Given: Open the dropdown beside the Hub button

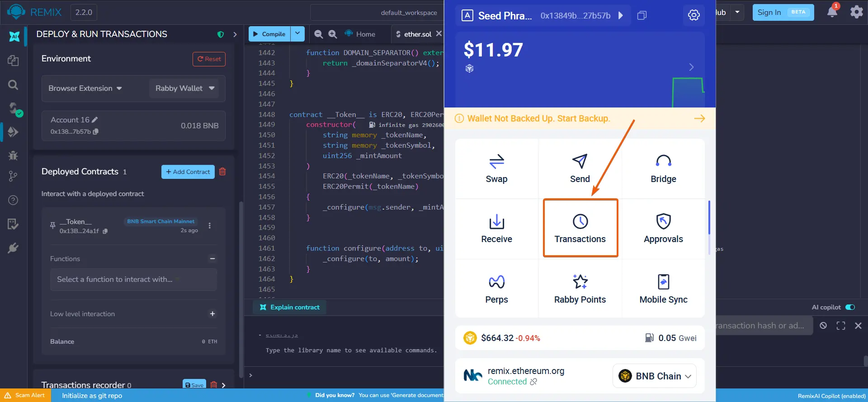Looking at the screenshot, I should [737, 12].
